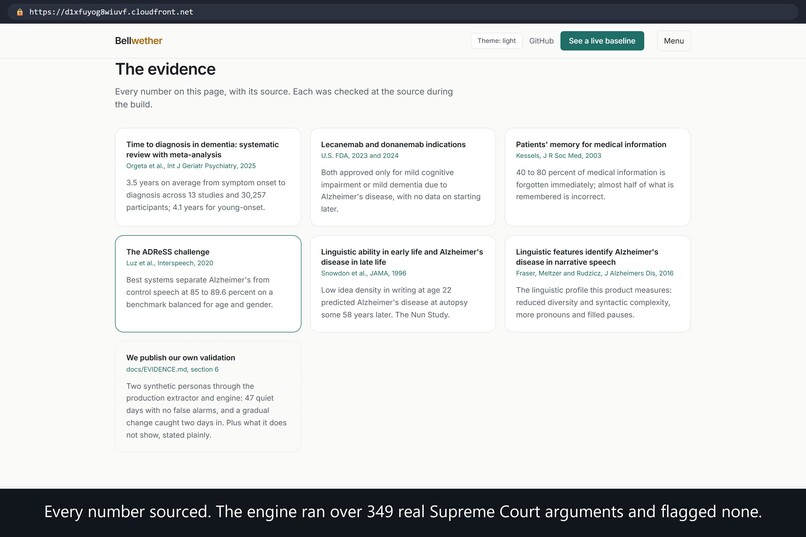Open the Bellwether home logo

click(x=138, y=41)
